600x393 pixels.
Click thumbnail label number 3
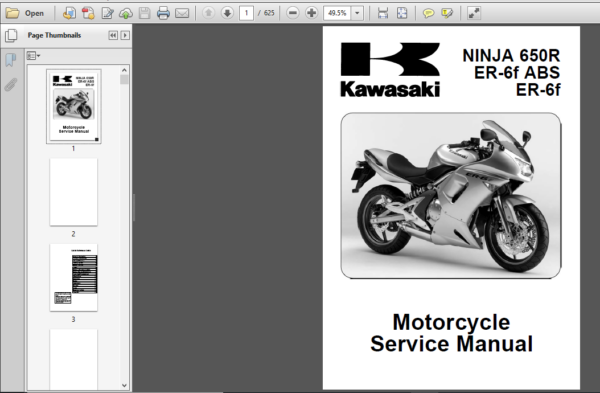pyautogui.click(x=73, y=319)
